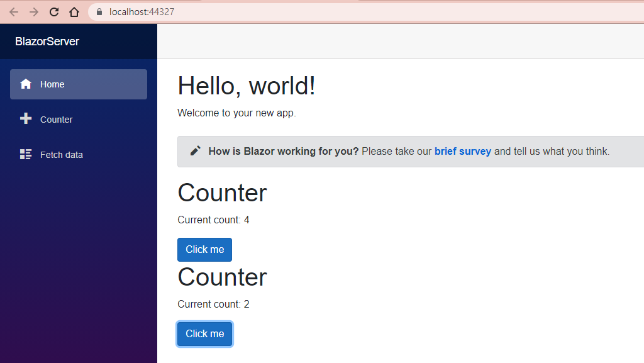This screenshot has height=363, width=644.
Task: Click the BlazorServer brand link
Action: pos(47,42)
